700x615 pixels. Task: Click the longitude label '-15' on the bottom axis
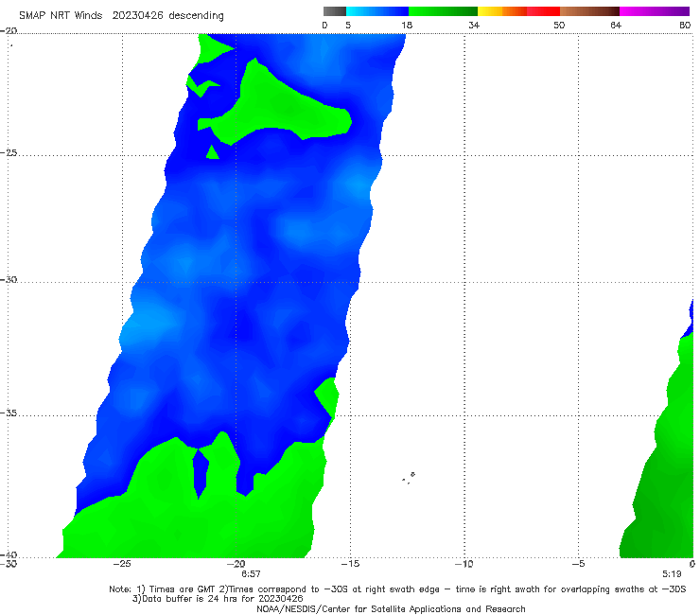click(x=350, y=564)
